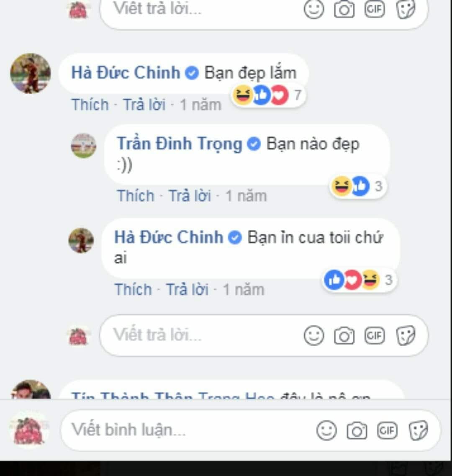The width and height of the screenshot is (452, 476).
Task: Click Trả lời under "Bạn in cua toii chứ ai"
Action: pyautogui.click(x=187, y=290)
